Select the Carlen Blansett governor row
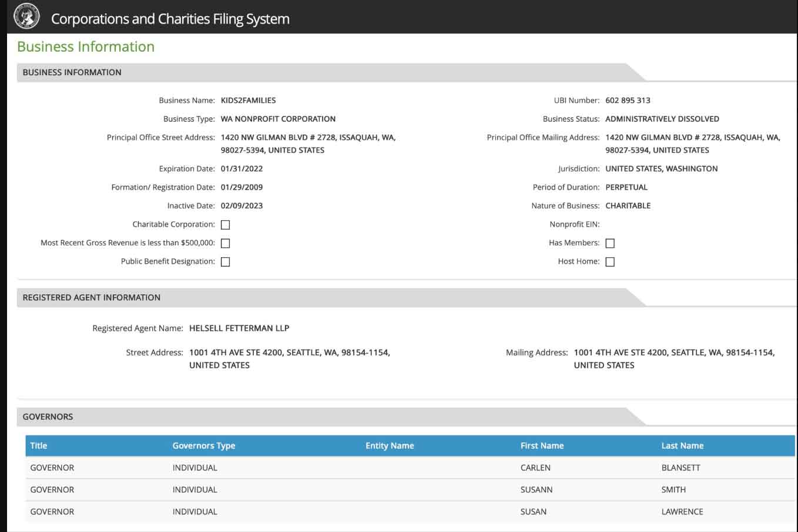Viewport: 798px width, 532px height. [410, 468]
